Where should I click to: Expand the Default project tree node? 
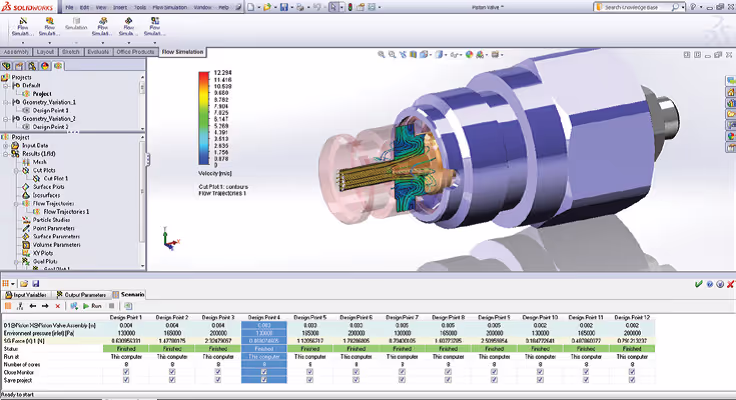(6, 85)
